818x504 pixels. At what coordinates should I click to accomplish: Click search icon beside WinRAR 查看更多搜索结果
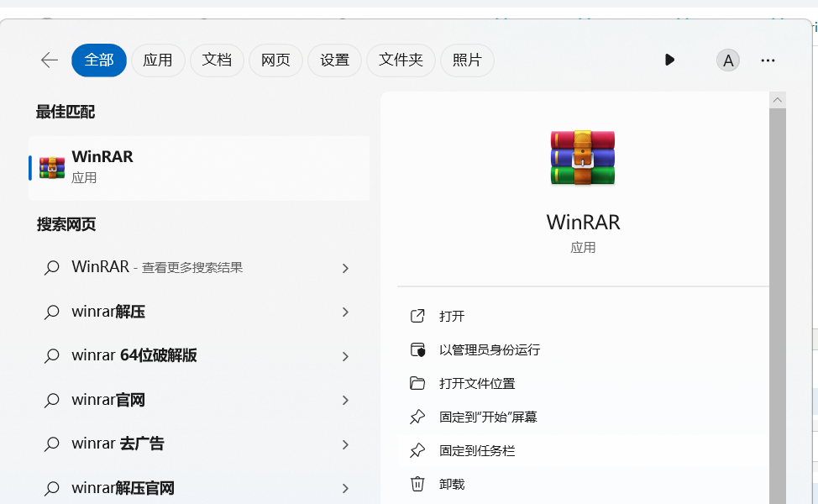pos(51,268)
